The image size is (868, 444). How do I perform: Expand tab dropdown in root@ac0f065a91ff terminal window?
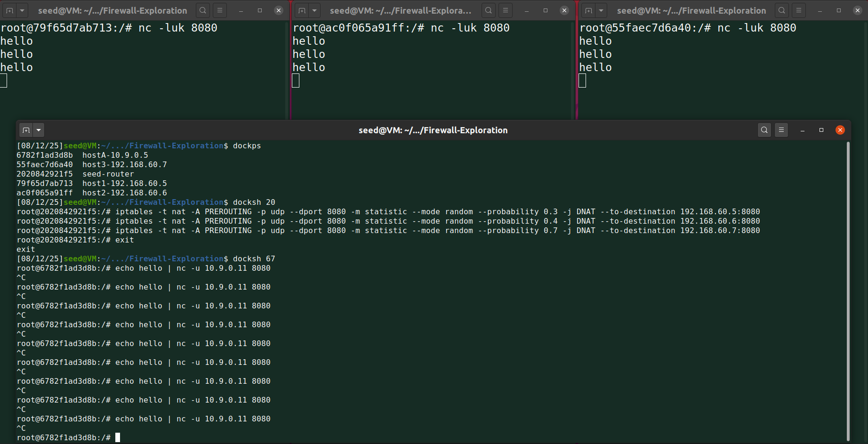[x=314, y=10]
